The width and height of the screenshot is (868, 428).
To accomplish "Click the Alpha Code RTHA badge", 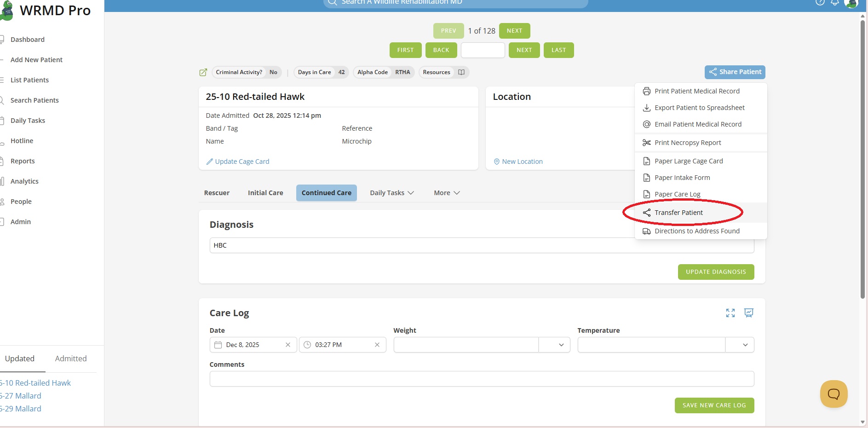I will click(x=384, y=72).
